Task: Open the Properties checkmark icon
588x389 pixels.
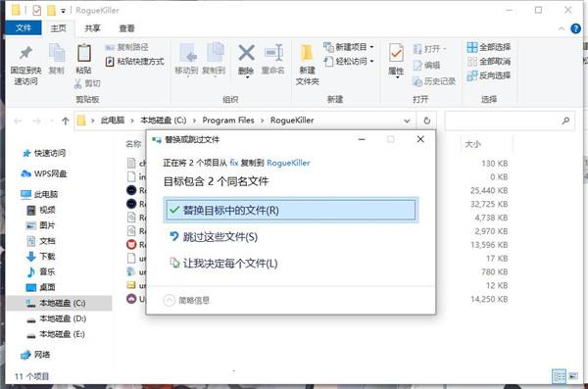Action: (396, 53)
